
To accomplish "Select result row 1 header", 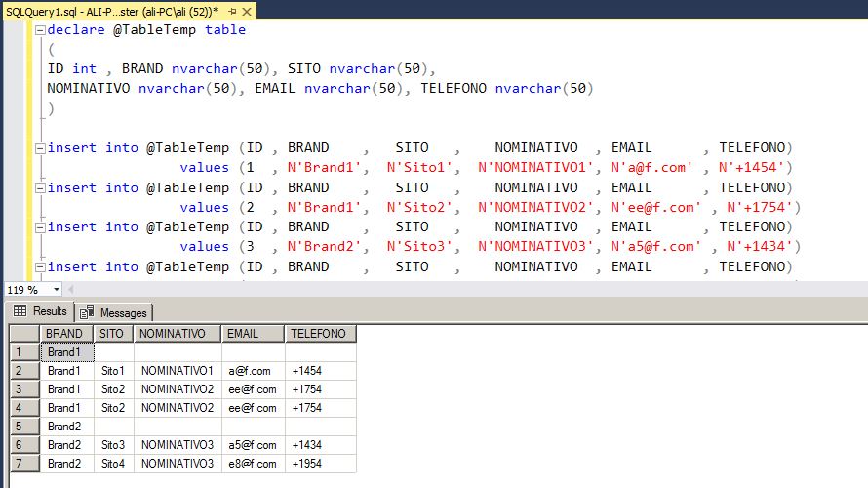I will 25,352.
